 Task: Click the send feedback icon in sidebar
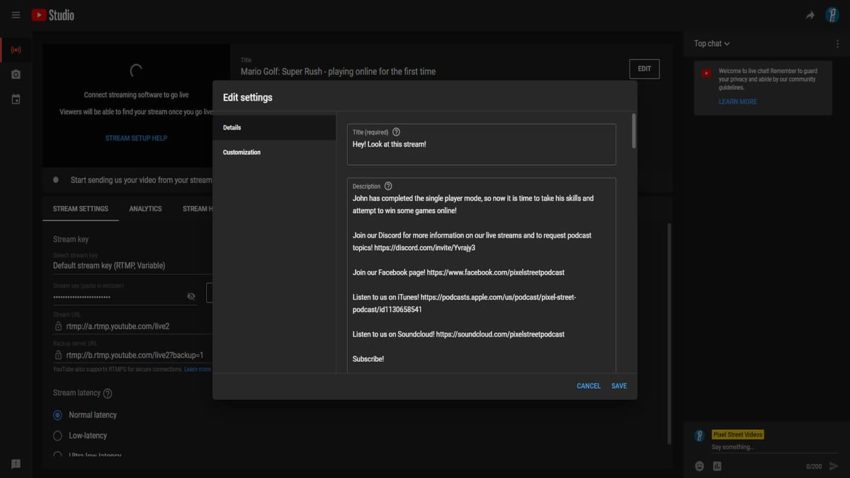[16, 464]
